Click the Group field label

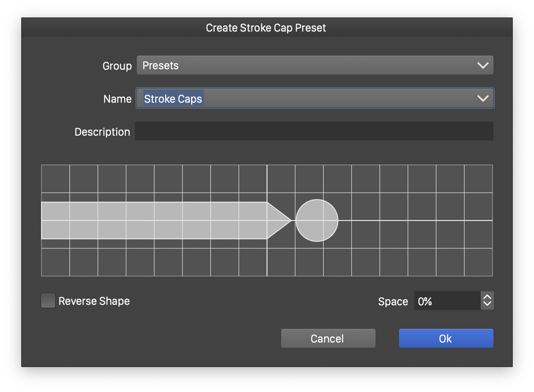[x=117, y=66]
